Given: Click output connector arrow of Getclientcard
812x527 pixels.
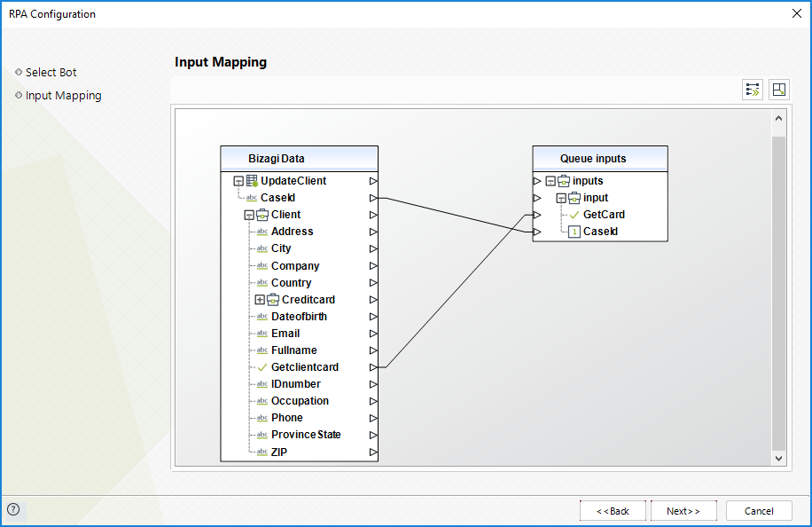Looking at the screenshot, I should tap(373, 367).
